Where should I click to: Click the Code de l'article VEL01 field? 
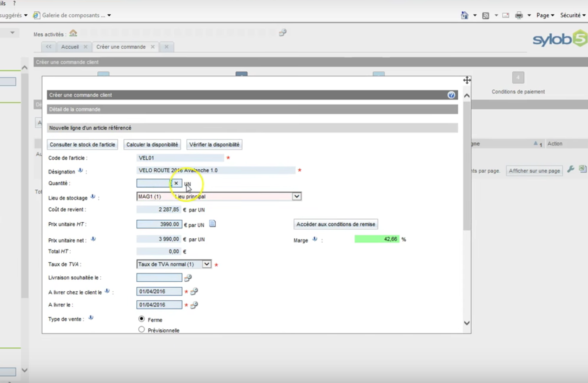[180, 158]
